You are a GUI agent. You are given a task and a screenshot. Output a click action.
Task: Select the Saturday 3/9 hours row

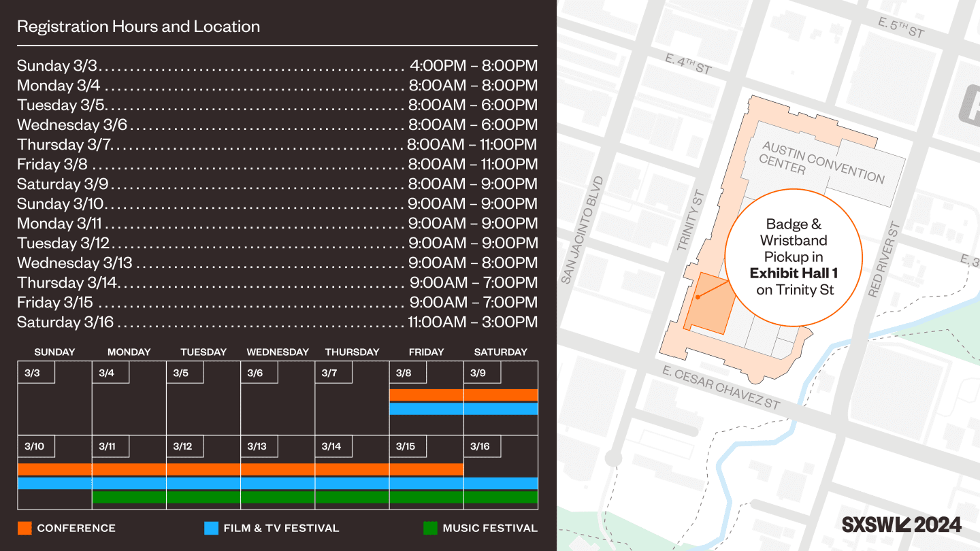(x=277, y=184)
